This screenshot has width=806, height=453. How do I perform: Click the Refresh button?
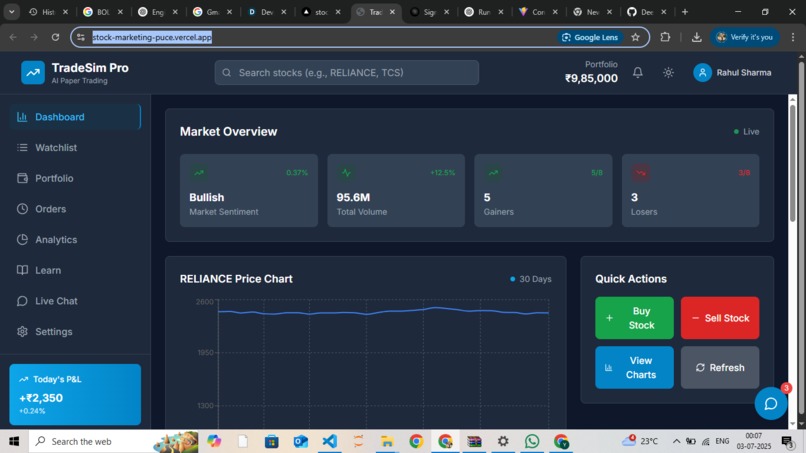click(720, 367)
